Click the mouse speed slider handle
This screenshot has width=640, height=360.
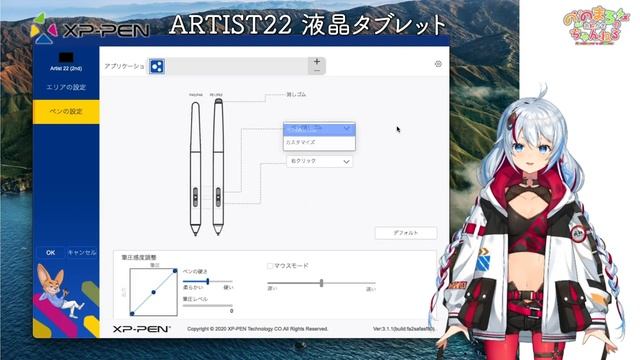[x=322, y=283]
